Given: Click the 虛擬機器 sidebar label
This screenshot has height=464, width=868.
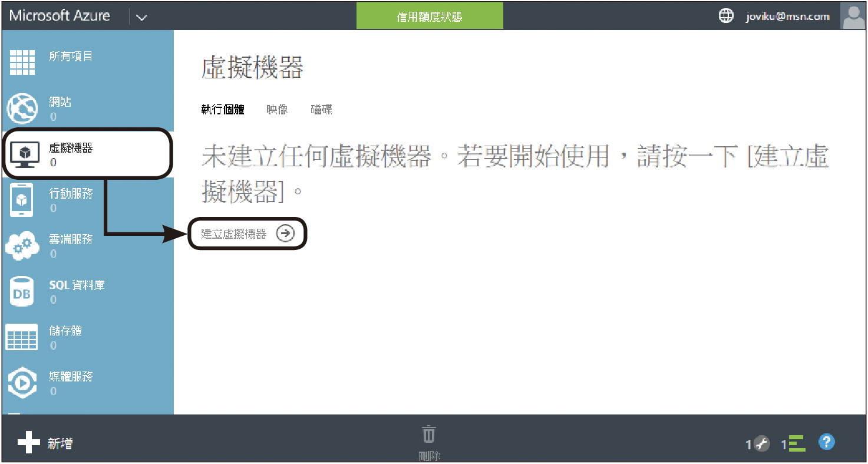Looking at the screenshot, I should [71, 148].
